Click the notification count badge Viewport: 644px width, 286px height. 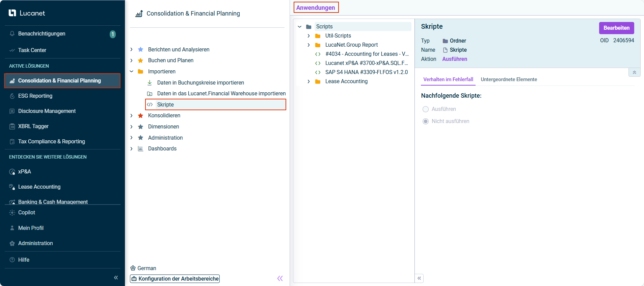113,34
